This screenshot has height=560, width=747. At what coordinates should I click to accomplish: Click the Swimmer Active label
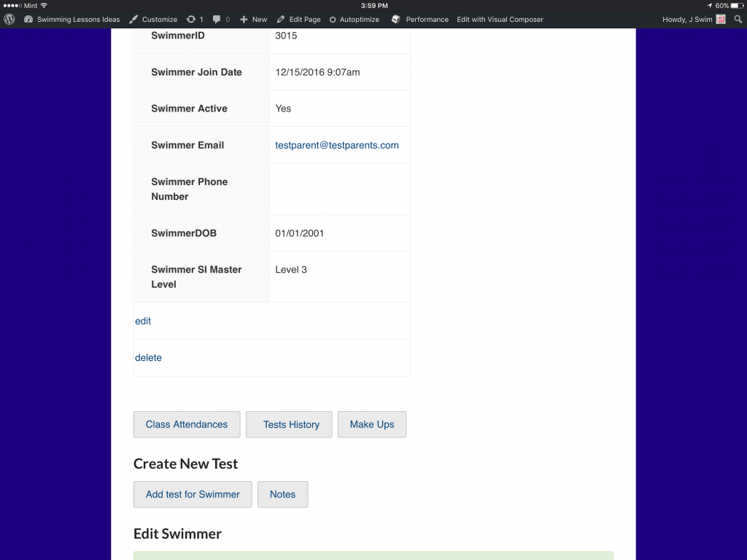[189, 109]
